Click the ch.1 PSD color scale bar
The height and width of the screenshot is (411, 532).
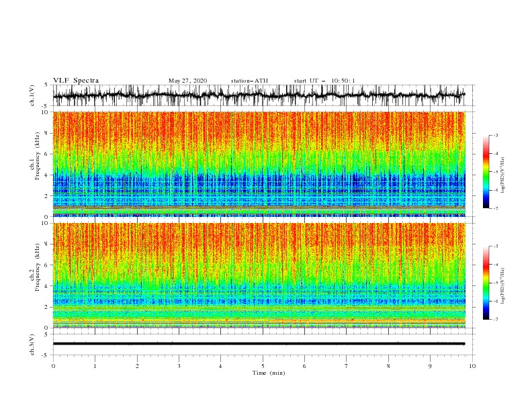(x=486, y=172)
